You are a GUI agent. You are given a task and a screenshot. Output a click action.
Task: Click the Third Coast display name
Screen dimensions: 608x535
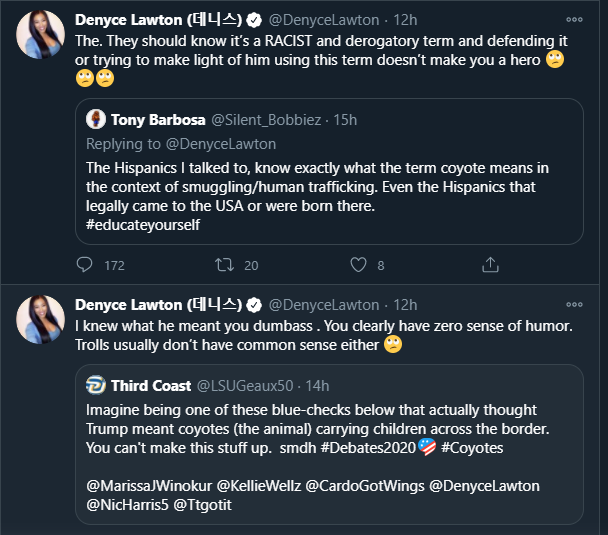(x=151, y=386)
